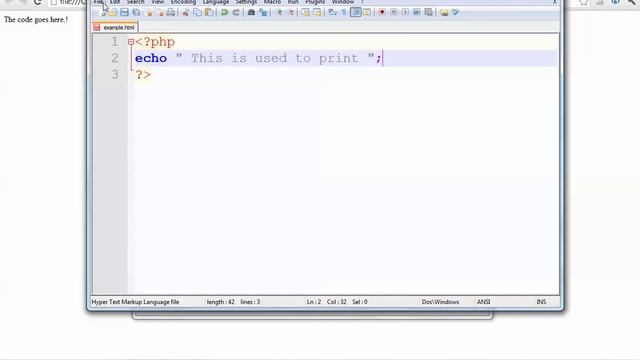
Task: Zoom out using the toolbar icon
Action: (x=291, y=13)
